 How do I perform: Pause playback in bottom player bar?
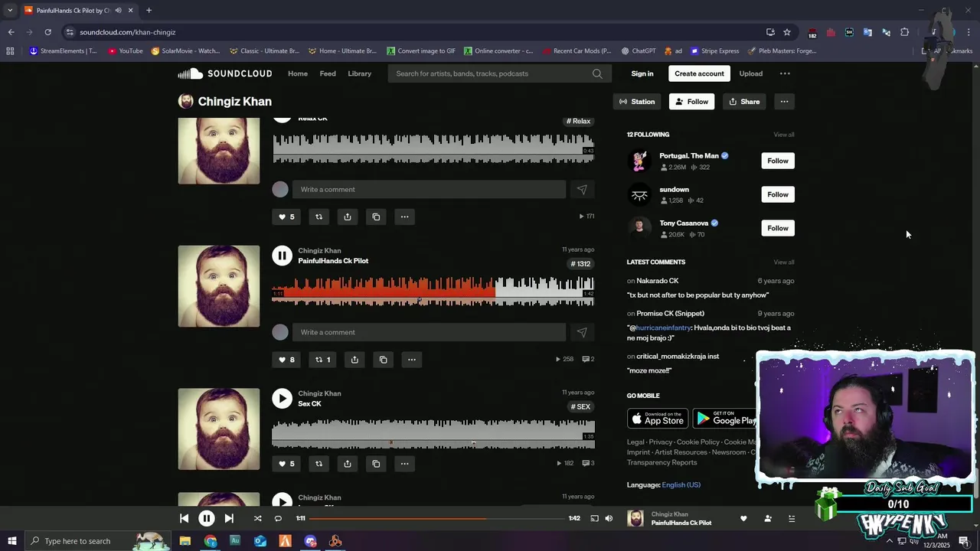(206, 518)
